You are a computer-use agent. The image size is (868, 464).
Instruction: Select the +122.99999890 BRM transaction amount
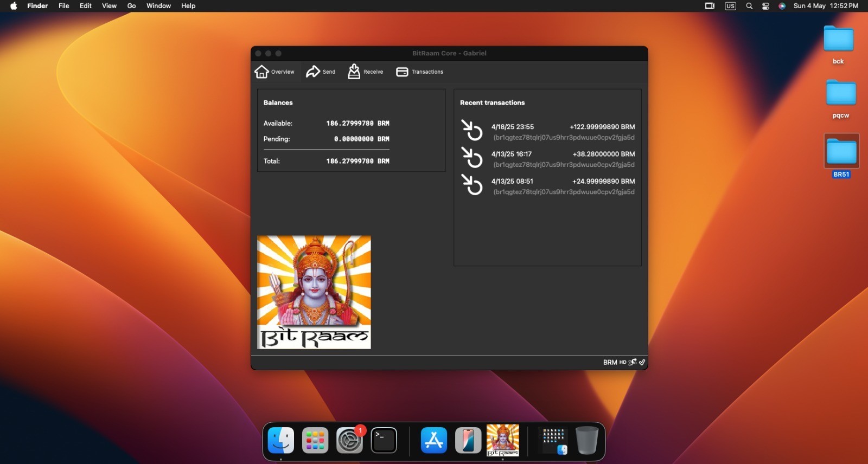602,127
